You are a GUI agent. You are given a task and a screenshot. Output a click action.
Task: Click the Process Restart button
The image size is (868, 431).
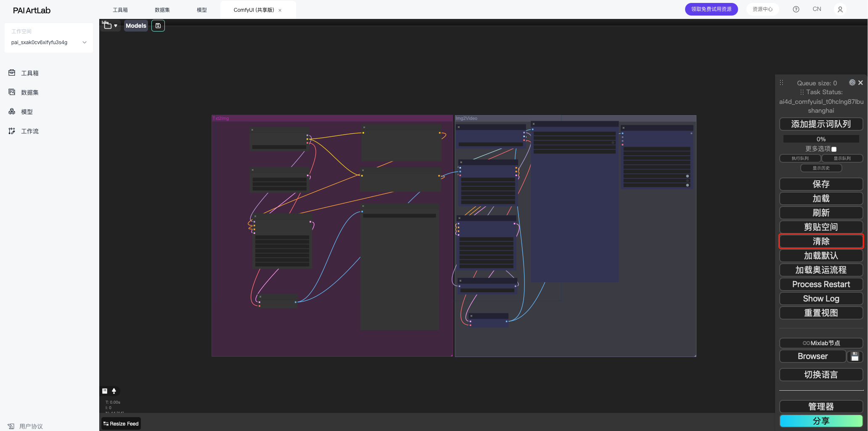pos(821,284)
